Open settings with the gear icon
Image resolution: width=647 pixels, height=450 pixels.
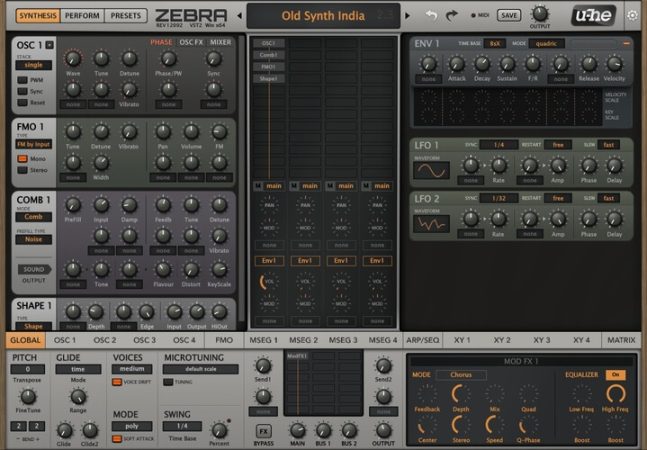tap(632, 16)
